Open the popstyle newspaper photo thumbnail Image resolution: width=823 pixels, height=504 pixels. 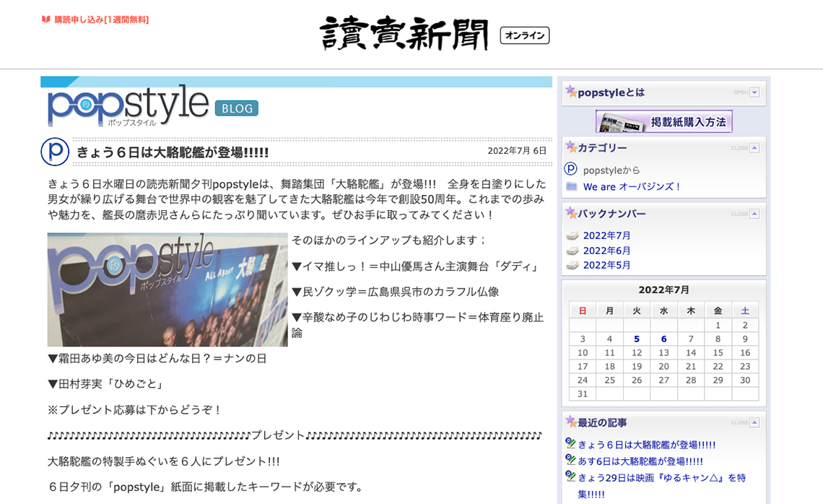click(x=167, y=290)
